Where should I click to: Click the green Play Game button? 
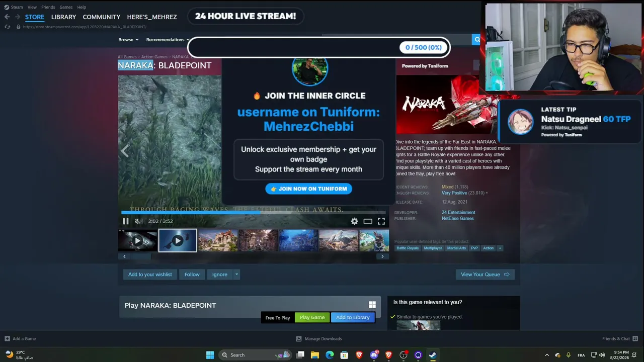click(312, 317)
